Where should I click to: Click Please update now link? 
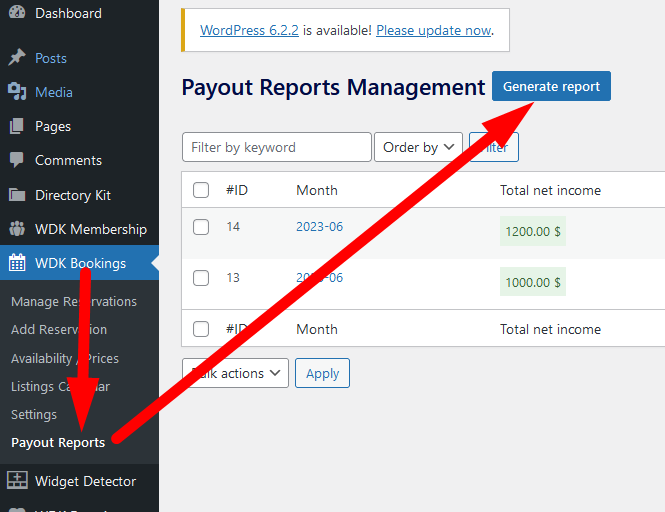coord(434,31)
